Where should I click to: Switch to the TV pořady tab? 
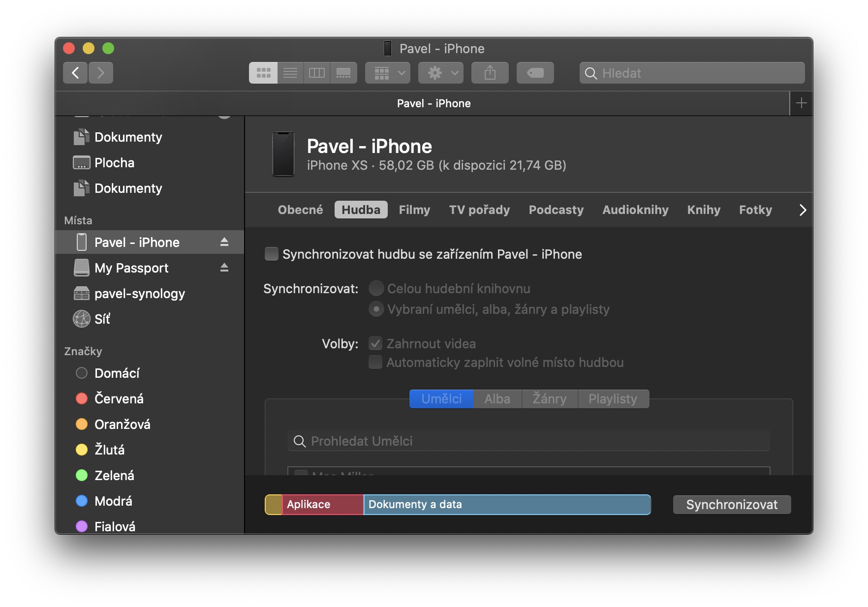[x=479, y=210]
